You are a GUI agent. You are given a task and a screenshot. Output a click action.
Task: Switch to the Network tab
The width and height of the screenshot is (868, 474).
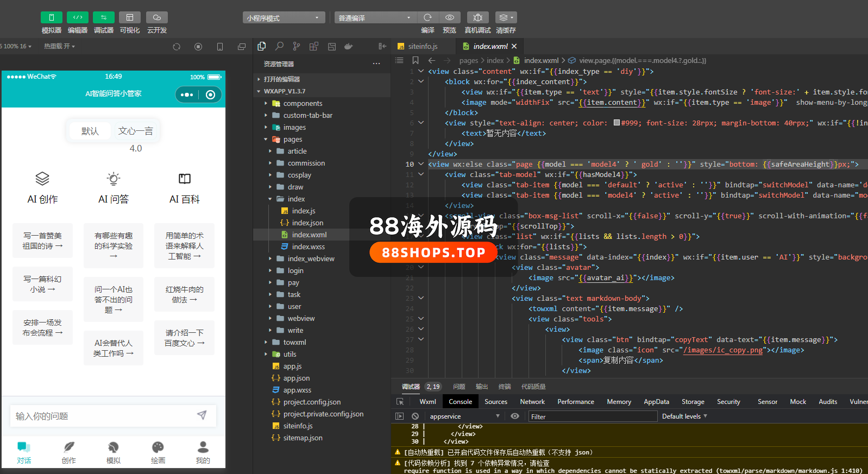coord(532,402)
